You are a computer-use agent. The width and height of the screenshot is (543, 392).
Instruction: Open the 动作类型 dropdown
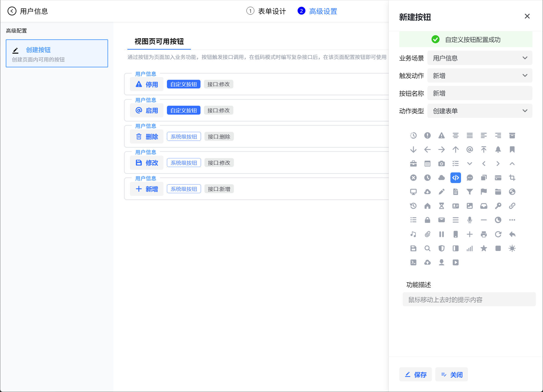click(x=480, y=111)
